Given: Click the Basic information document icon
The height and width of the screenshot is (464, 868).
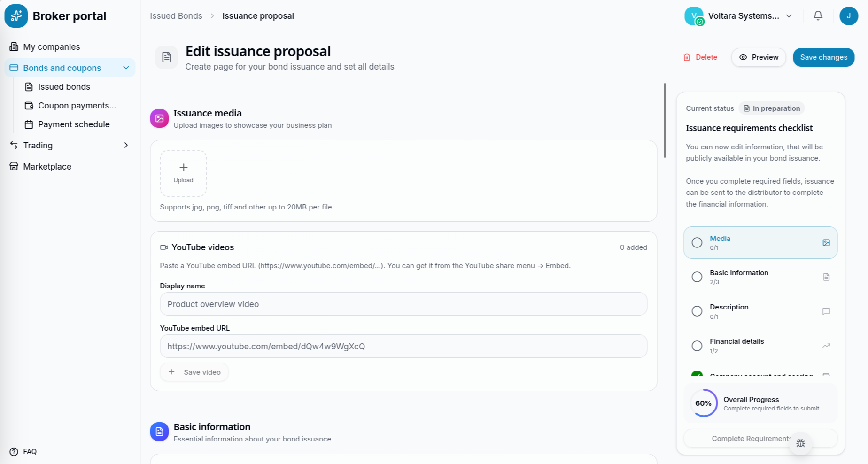Looking at the screenshot, I should tap(826, 277).
